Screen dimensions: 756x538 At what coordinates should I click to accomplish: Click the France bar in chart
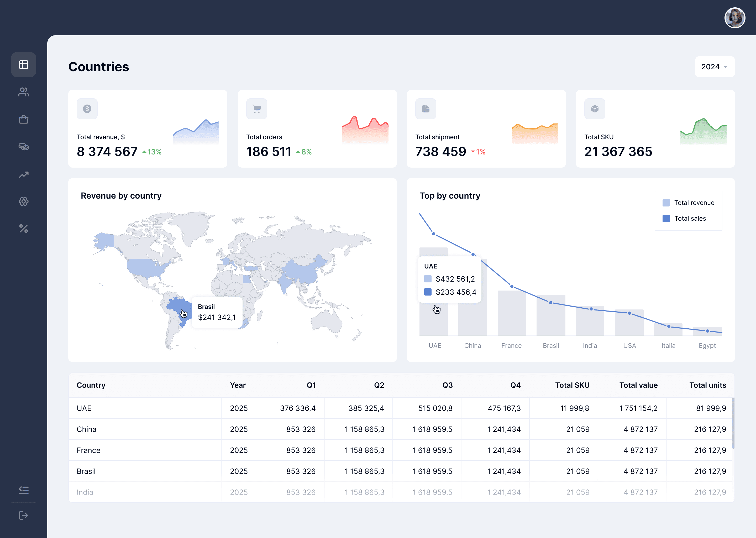coord(511,313)
